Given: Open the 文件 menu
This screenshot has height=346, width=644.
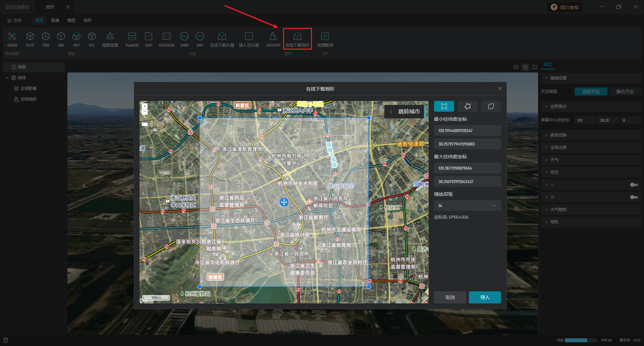Looking at the screenshot, I should tap(14, 20).
